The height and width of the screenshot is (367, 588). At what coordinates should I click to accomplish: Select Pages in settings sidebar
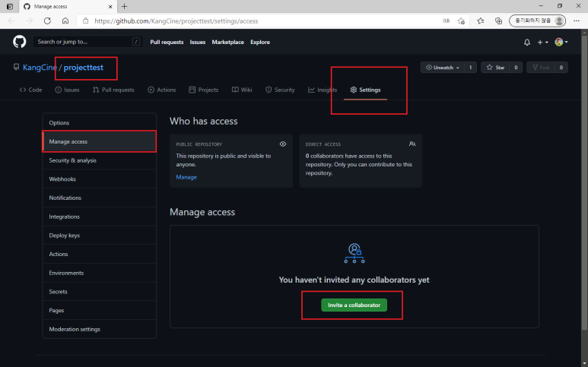(100, 310)
